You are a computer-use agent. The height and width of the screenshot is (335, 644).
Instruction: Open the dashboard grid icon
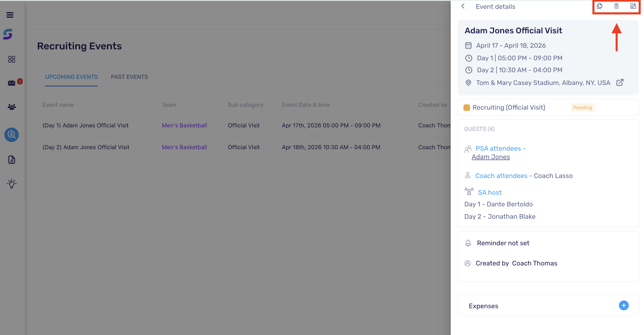click(x=12, y=59)
